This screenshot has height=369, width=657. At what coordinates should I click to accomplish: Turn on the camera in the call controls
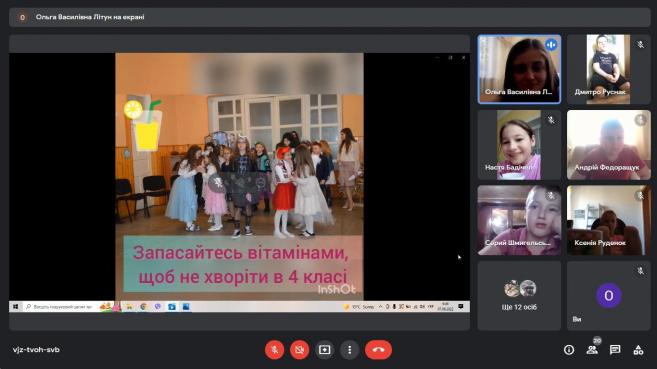299,350
